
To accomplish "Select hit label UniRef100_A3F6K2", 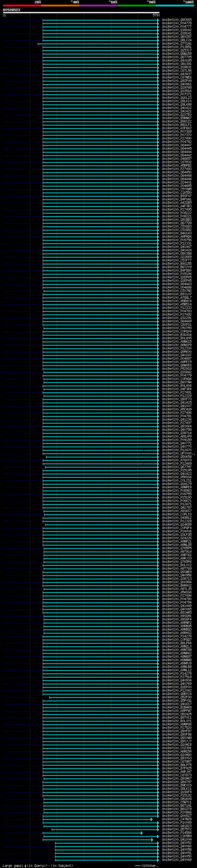I will pos(176,128).
